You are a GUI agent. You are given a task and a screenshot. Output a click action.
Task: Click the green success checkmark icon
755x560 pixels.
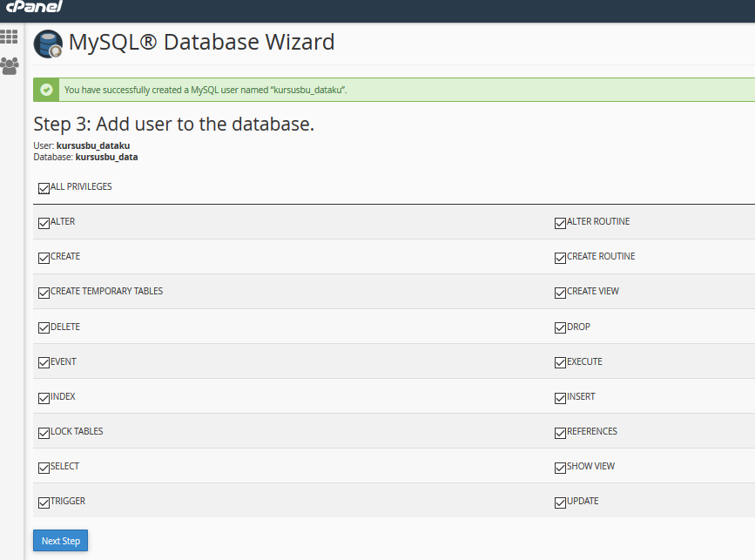click(x=47, y=90)
